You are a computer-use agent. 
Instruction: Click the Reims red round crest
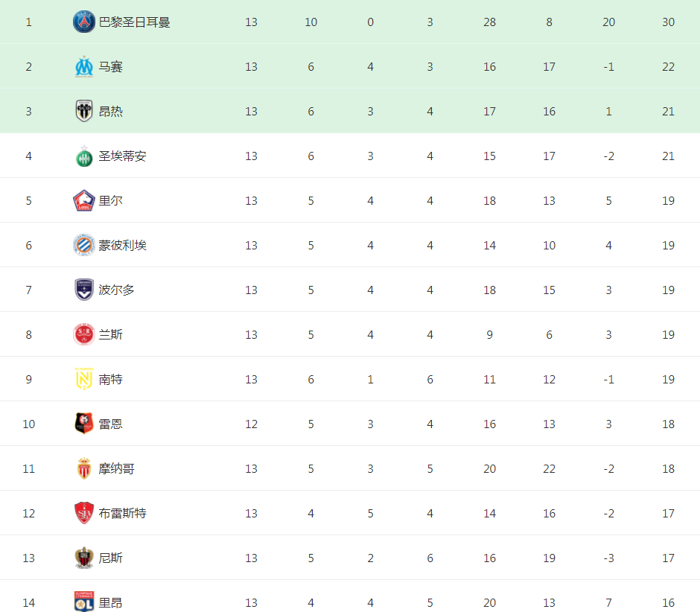(84, 334)
